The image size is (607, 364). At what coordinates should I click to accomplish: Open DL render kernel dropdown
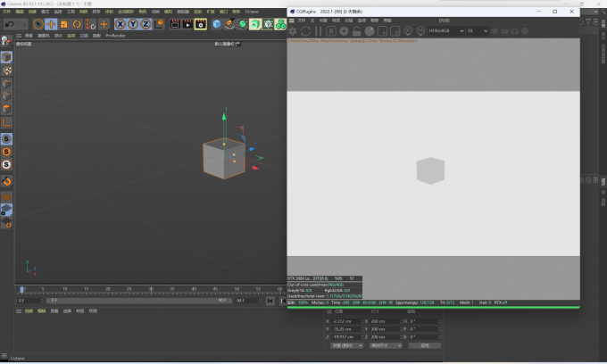pyautogui.click(x=478, y=31)
